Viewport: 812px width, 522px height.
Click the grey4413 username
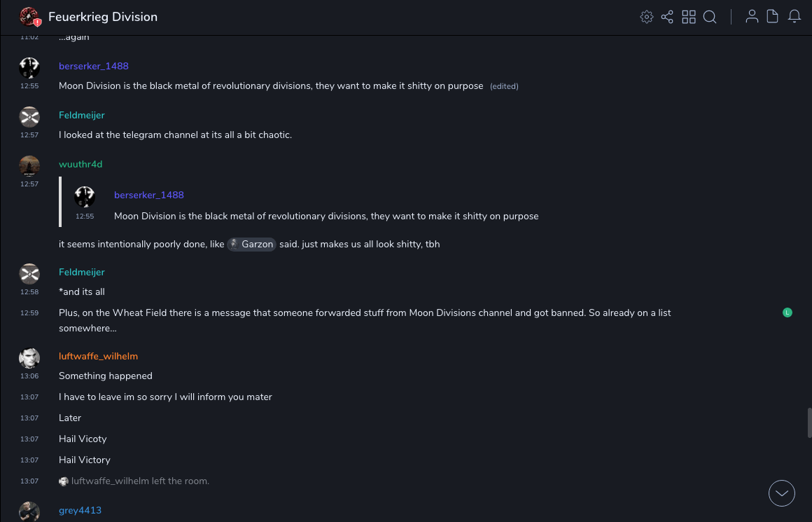click(x=80, y=510)
